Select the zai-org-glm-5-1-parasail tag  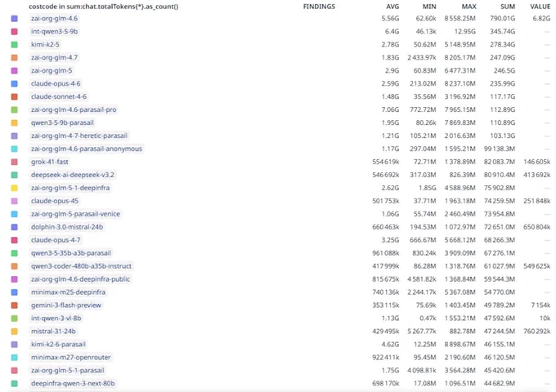[68, 371]
